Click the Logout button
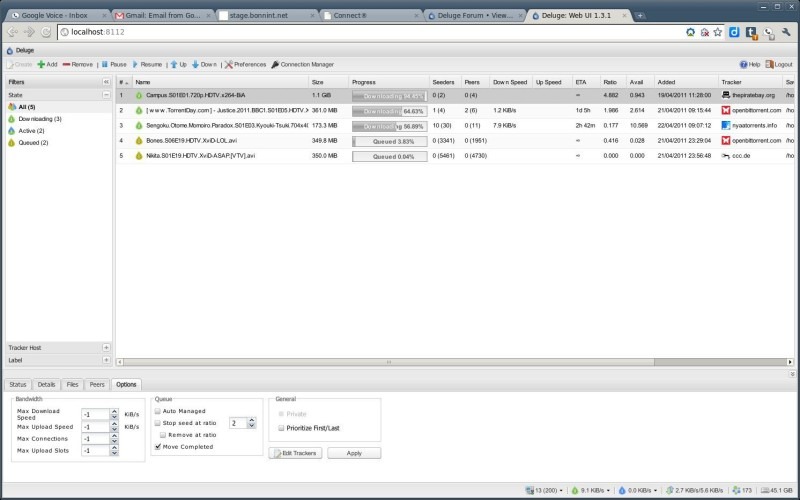The width and height of the screenshot is (800, 500). pos(779,65)
